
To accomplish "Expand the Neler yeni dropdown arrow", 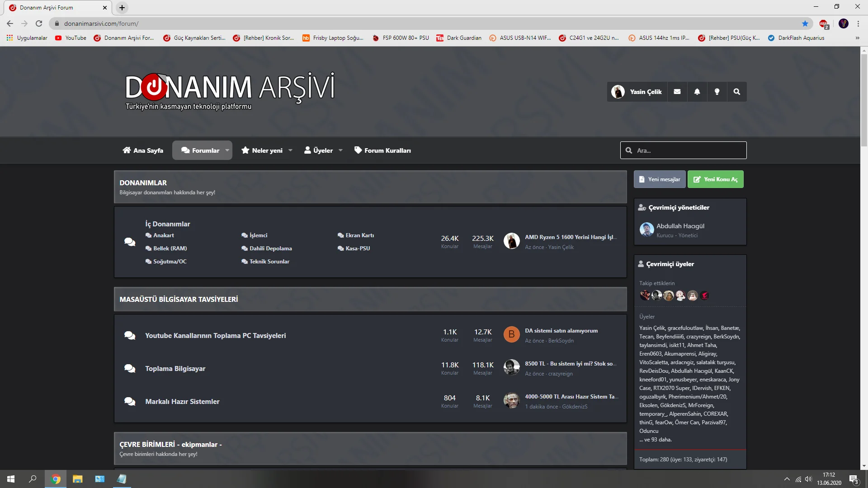I will point(290,150).
